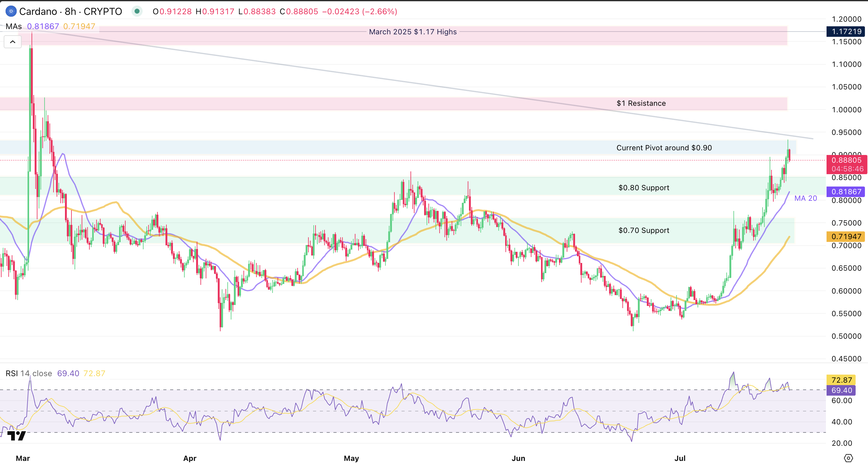Click the MA 20 annotation text
The width and height of the screenshot is (868, 464).
[806, 198]
